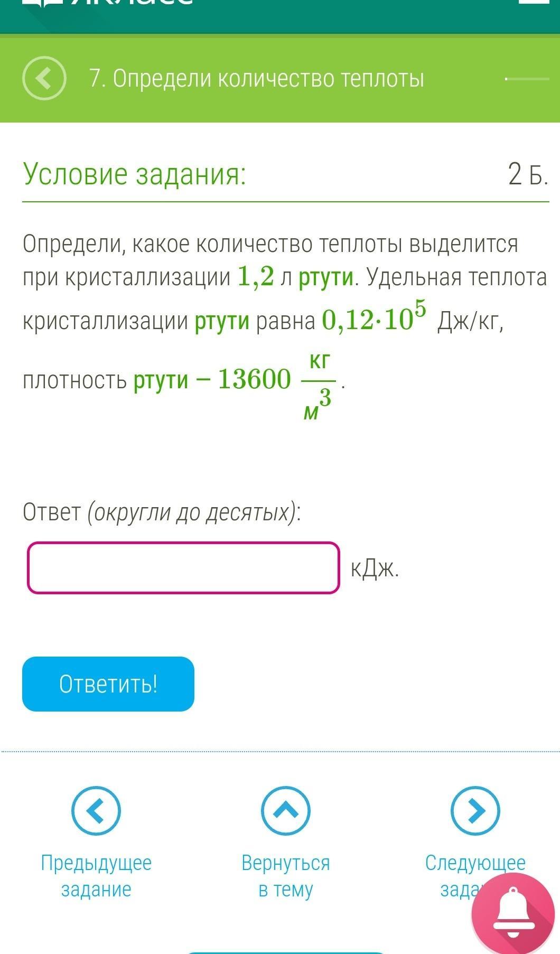The image size is (560, 954).
Task: Click the return-to-topic up-arrow icon
Action: click(285, 810)
